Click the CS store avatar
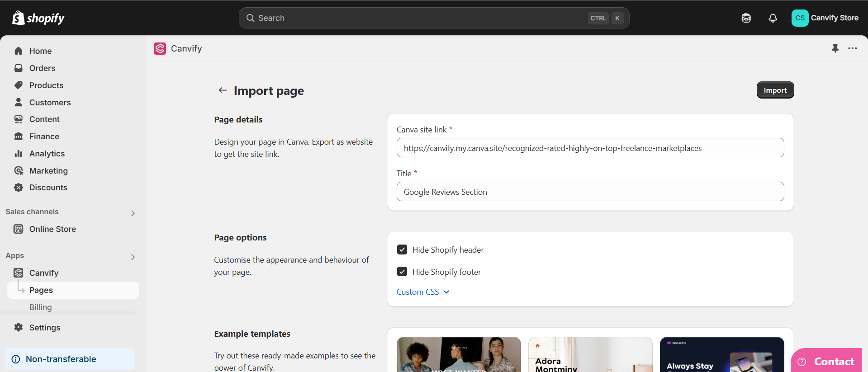 coord(800,18)
